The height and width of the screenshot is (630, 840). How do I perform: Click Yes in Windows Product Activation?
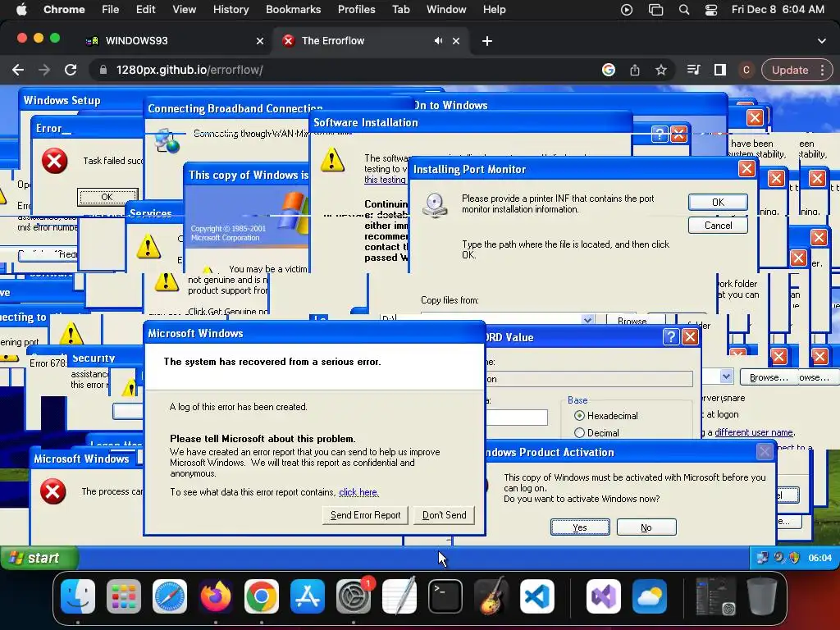(x=580, y=527)
